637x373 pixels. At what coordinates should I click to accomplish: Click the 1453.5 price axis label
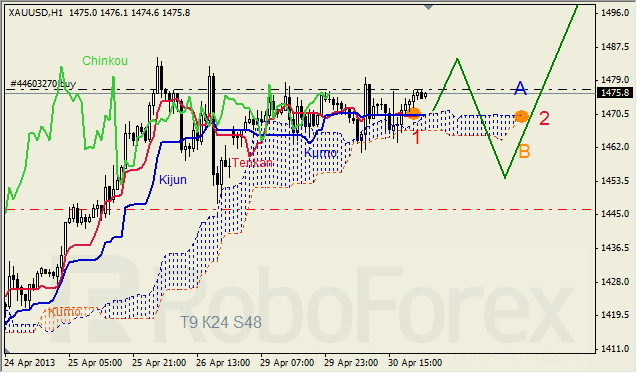point(615,180)
